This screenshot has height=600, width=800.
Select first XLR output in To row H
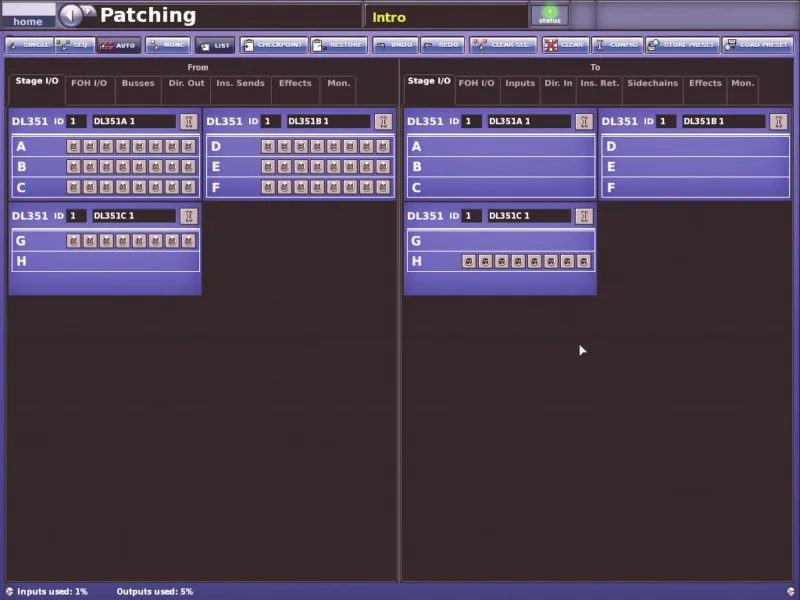469,262
